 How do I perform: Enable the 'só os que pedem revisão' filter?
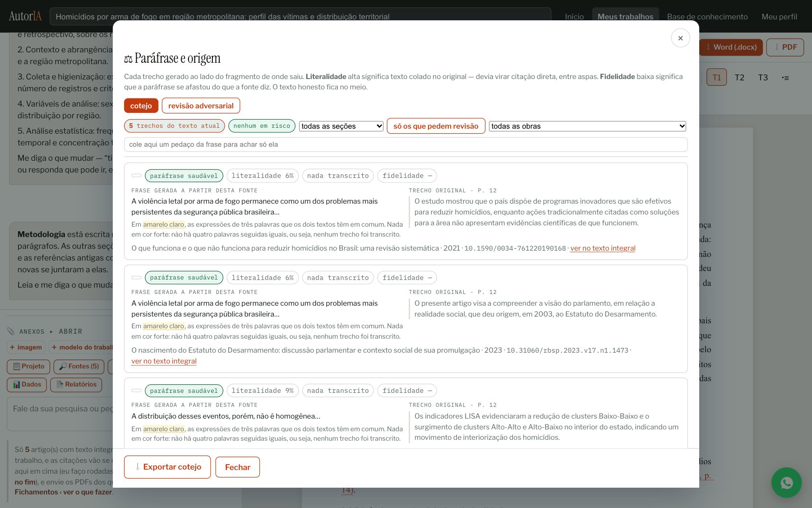(436, 126)
